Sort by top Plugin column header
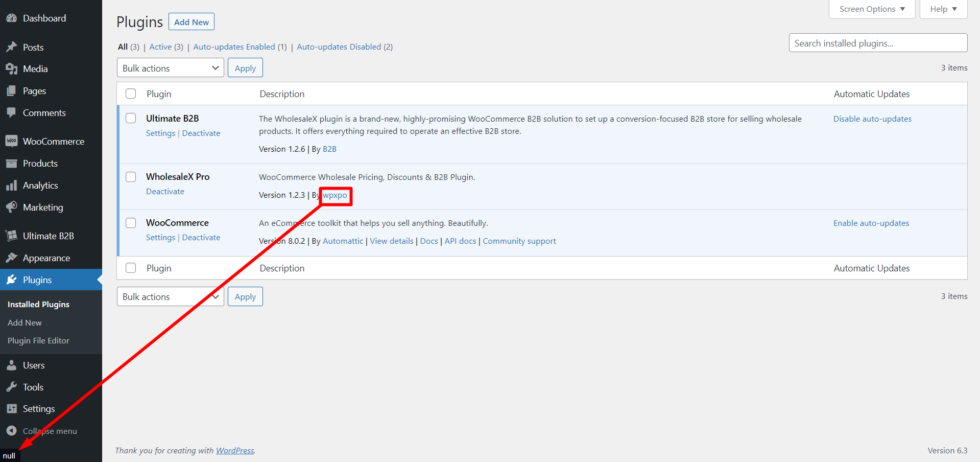This screenshot has height=462, width=980. click(159, 94)
